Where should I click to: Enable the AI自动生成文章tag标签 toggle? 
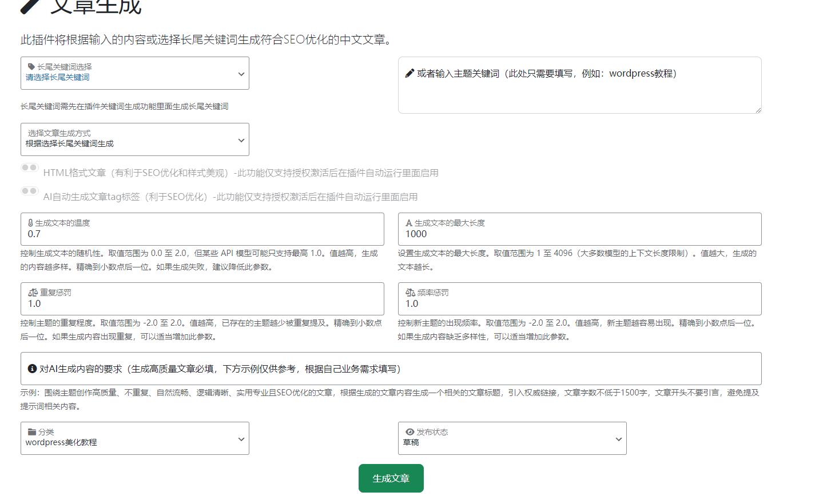29,191
